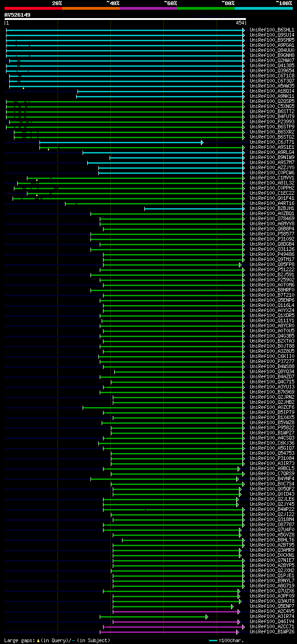This screenshot has height=644, width=297.
Task: Select the UniRef100_Q8YQ34 label
Action: (x=272, y=371)
